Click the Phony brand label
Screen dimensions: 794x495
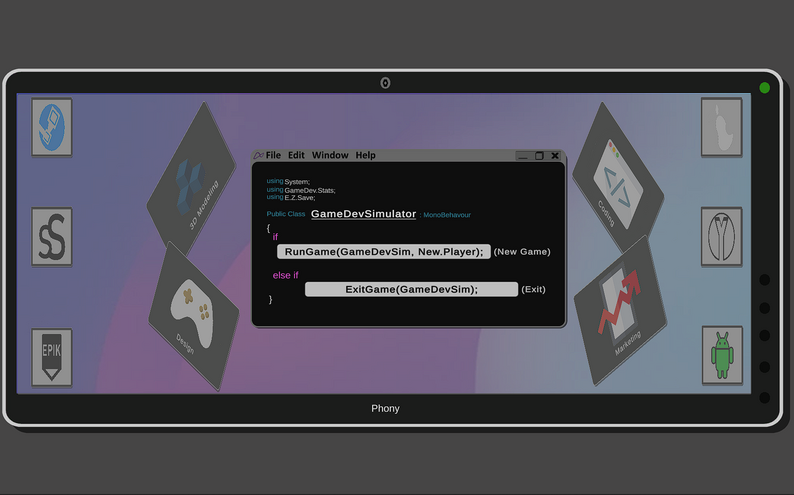coord(385,408)
